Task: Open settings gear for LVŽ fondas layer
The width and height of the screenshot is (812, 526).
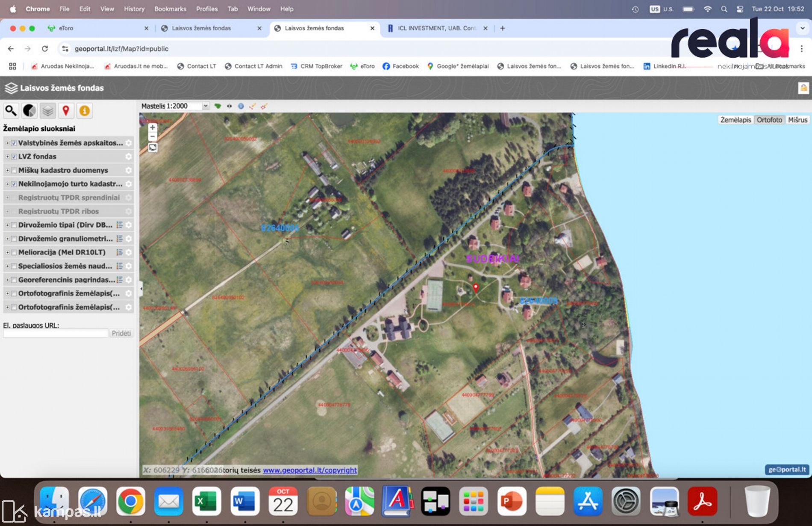Action: [x=129, y=157]
